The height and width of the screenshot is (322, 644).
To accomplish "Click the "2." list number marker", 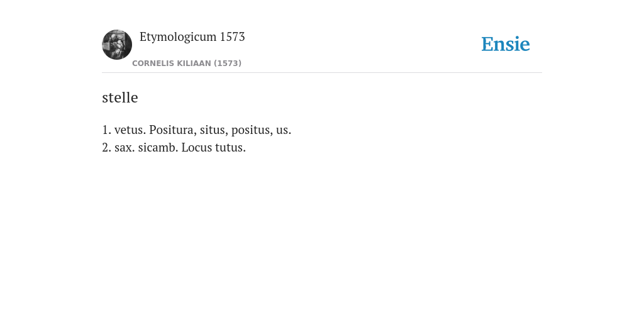I will 107,147.
